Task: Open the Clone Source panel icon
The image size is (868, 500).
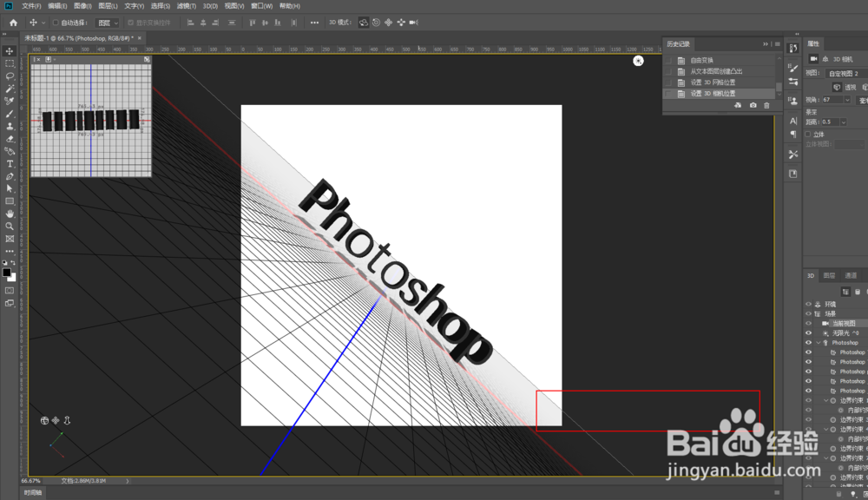Action: pos(793,101)
